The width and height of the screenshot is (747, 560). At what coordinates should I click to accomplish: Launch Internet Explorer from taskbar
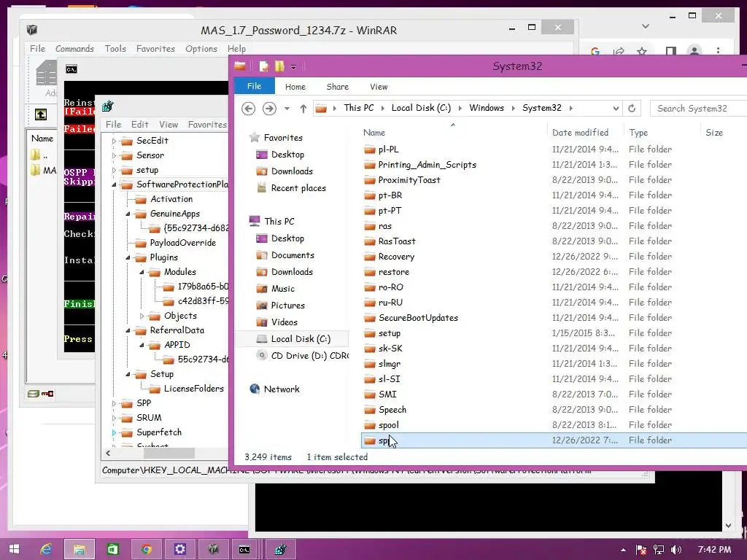click(46, 549)
